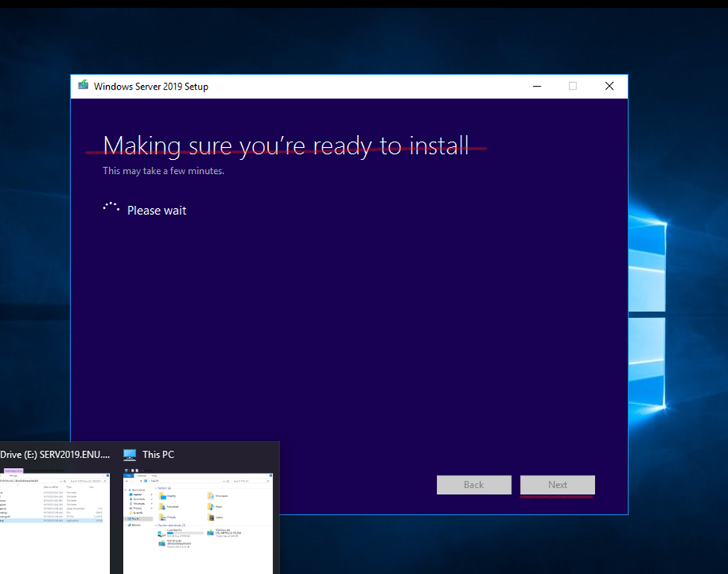
Task: Click the greyed-out maximize button of Setup
Action: (x=573, y=87)
